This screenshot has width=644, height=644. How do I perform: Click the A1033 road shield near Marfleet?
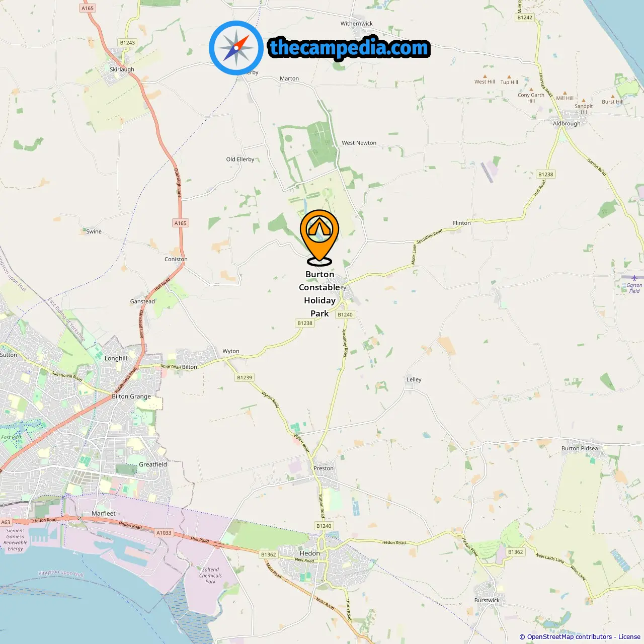click(164, 533)
